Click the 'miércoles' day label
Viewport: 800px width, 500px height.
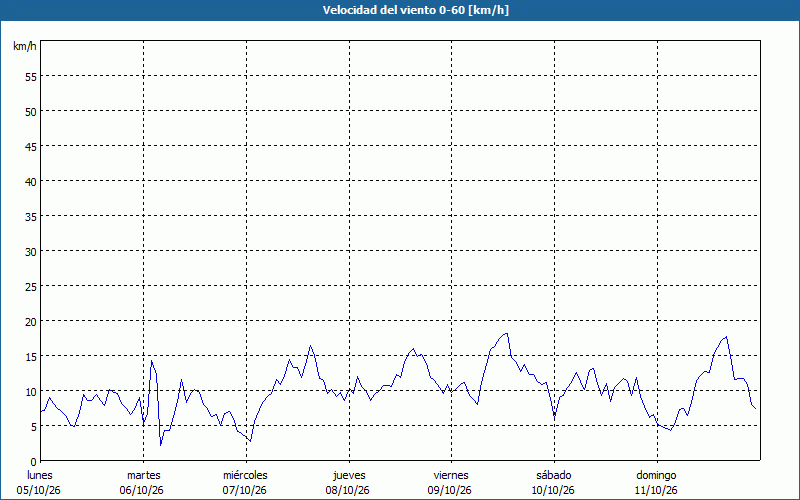click(x=245, y=475)
